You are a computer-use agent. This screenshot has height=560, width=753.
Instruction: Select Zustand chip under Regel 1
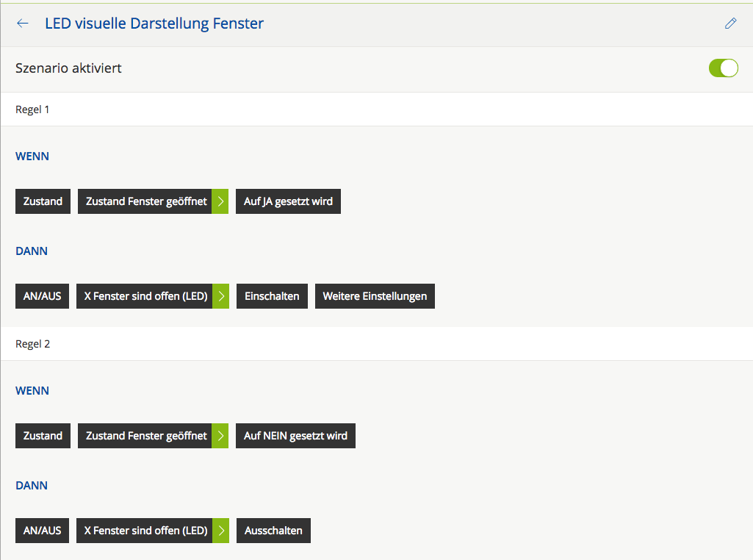tap(43, 201)
